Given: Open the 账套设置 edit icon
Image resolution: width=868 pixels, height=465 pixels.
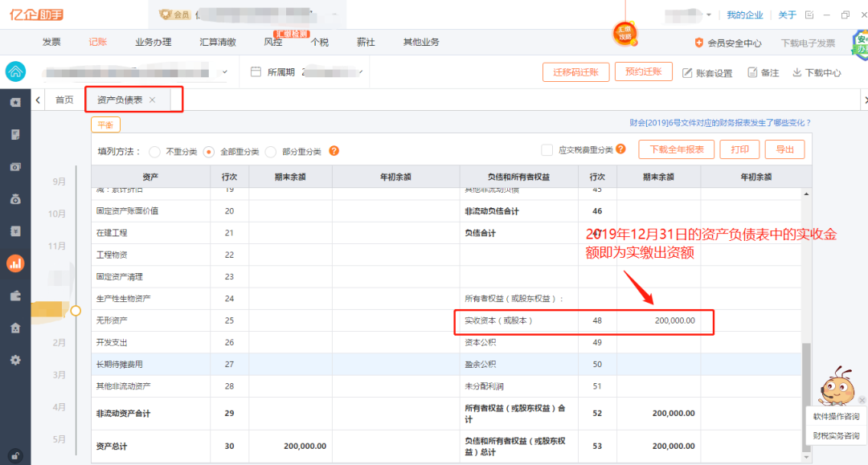Looking at the screenshot, I should coord(687,73).
